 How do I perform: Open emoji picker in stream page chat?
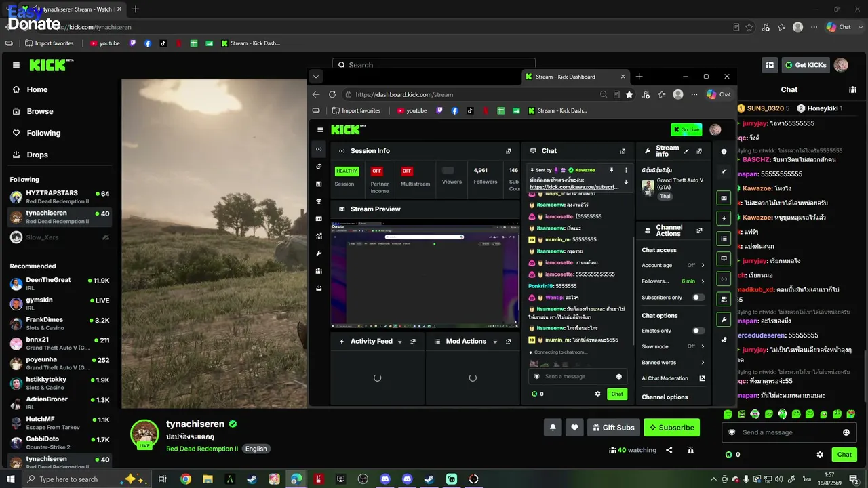click(846, 432)
